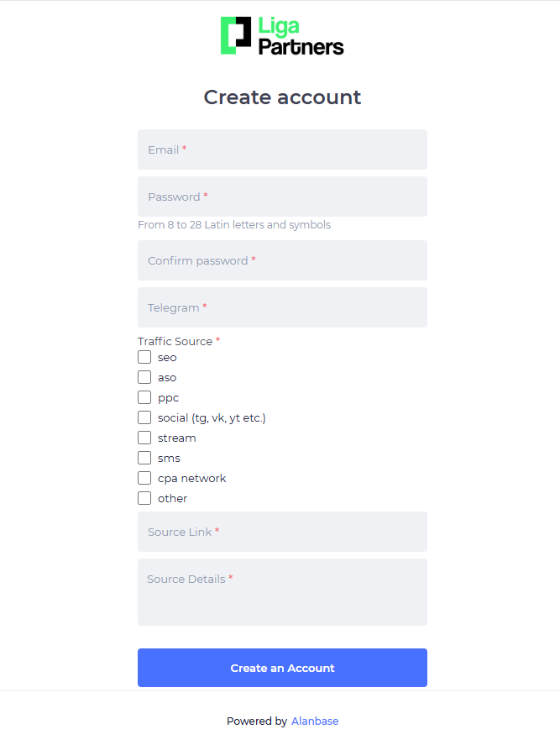Tick the ppc checkbox
Screen dimensions: 560x745
144,397
